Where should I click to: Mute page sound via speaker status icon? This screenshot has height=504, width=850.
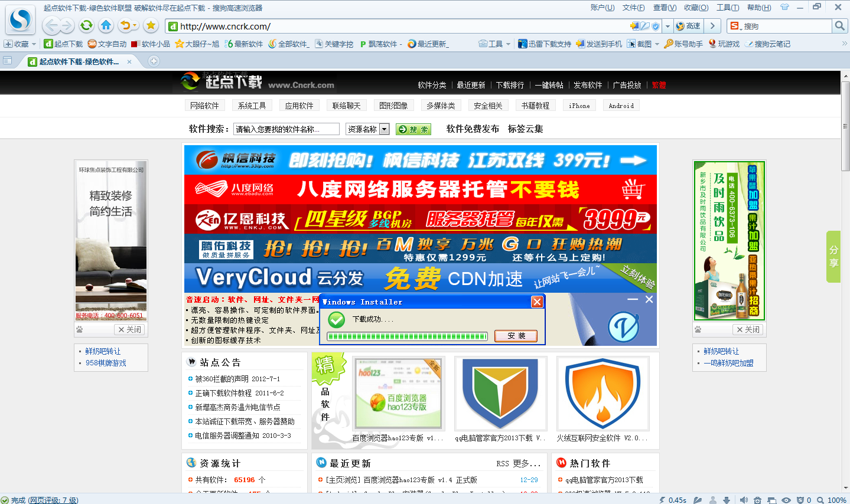(x=744, y=500)
